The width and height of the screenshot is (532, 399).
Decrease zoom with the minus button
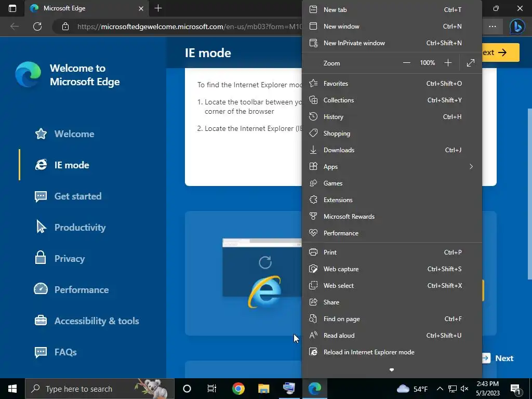[x=406, y=63]
